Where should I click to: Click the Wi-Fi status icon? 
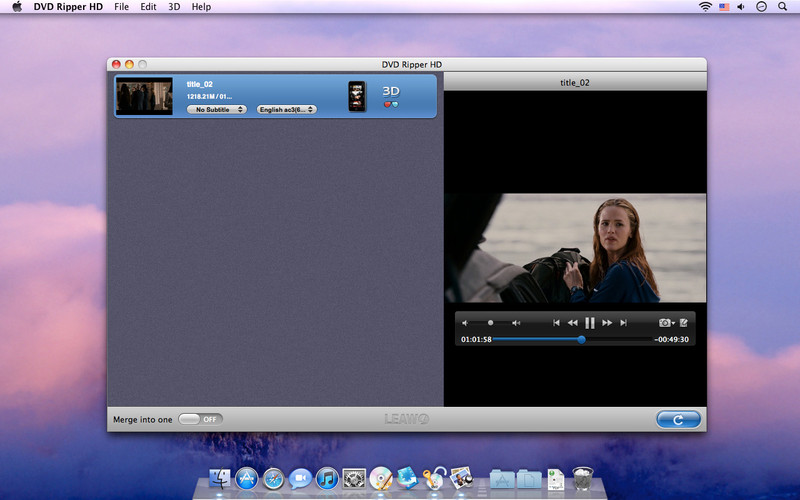705,7
